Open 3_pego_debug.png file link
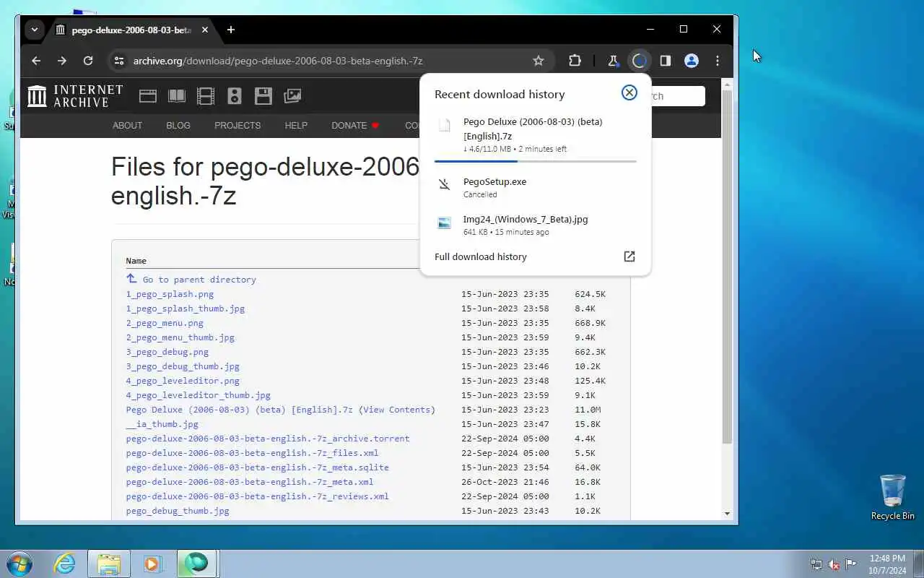This screenshot has width=924, height=578. point(167,352)
